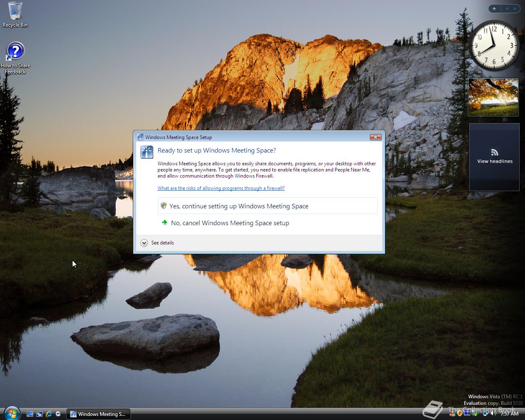The image size is (525, 420).
Task: Choose Yes, continue setting up Windows Meeting Space
Action: point(267,206)
